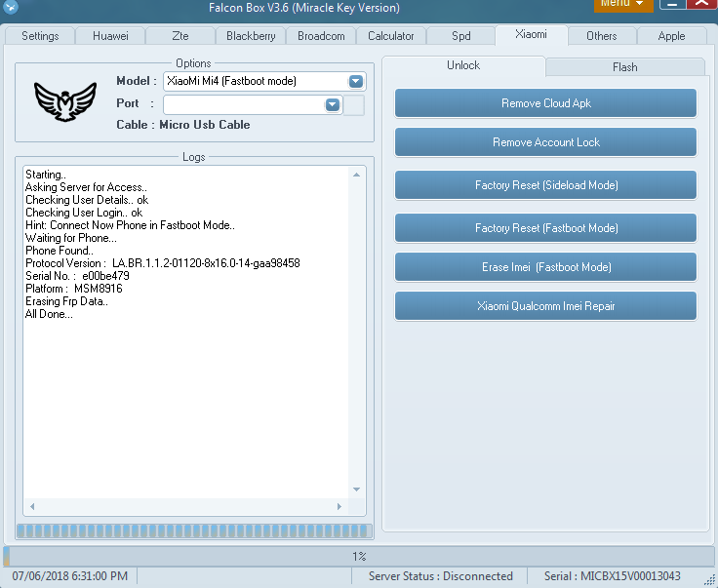This screenshot has width=718, height=588.
Task: Click the 1% overall progress bar
Action: click(359, 557)
